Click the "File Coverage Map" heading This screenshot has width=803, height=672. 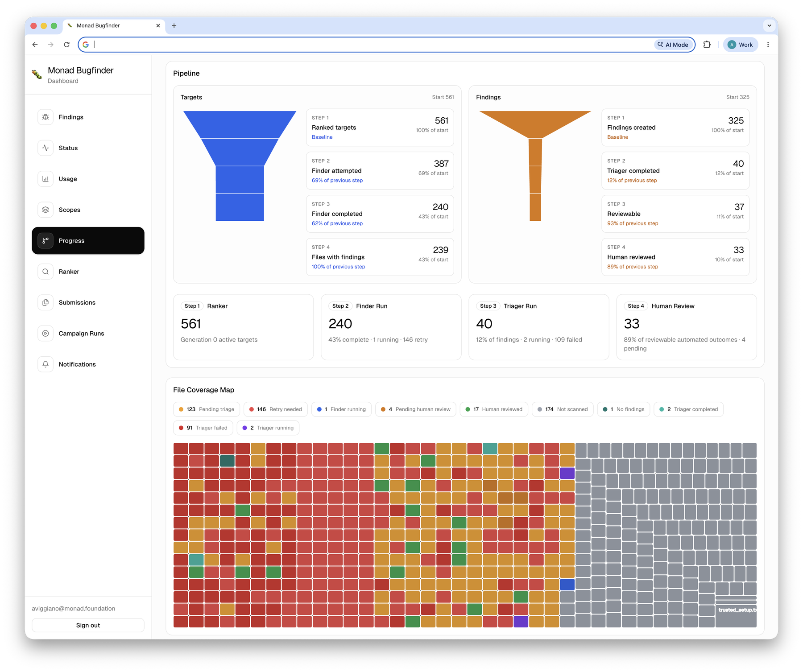pyautogui.click(x=204, y=390)
